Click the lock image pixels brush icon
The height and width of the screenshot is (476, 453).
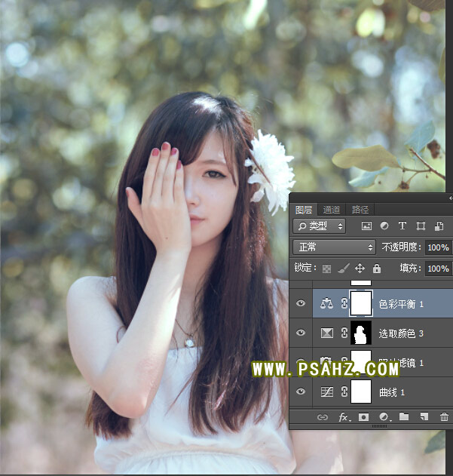point(343,269)
